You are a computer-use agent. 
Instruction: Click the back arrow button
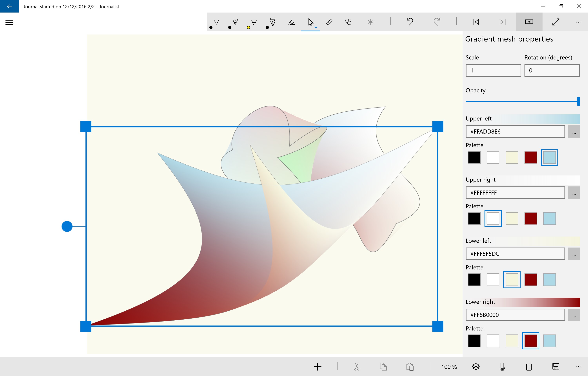coord(9,6)
